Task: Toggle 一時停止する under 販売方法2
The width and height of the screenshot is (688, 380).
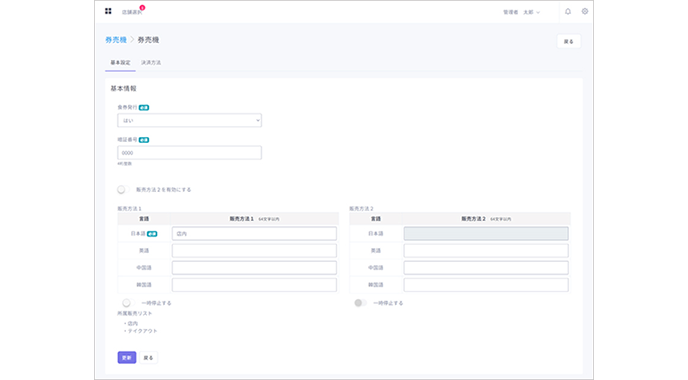Action: pos(360,303)
